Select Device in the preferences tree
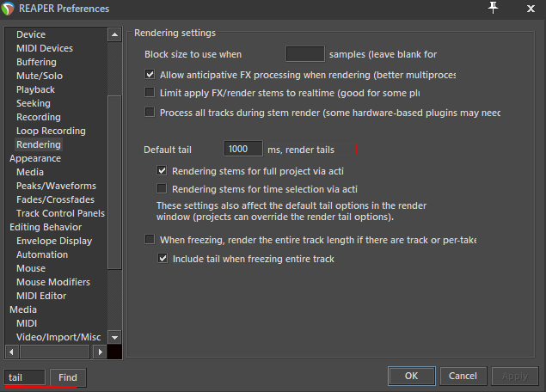This screenshot has width=546, height=392. (31, 34)
